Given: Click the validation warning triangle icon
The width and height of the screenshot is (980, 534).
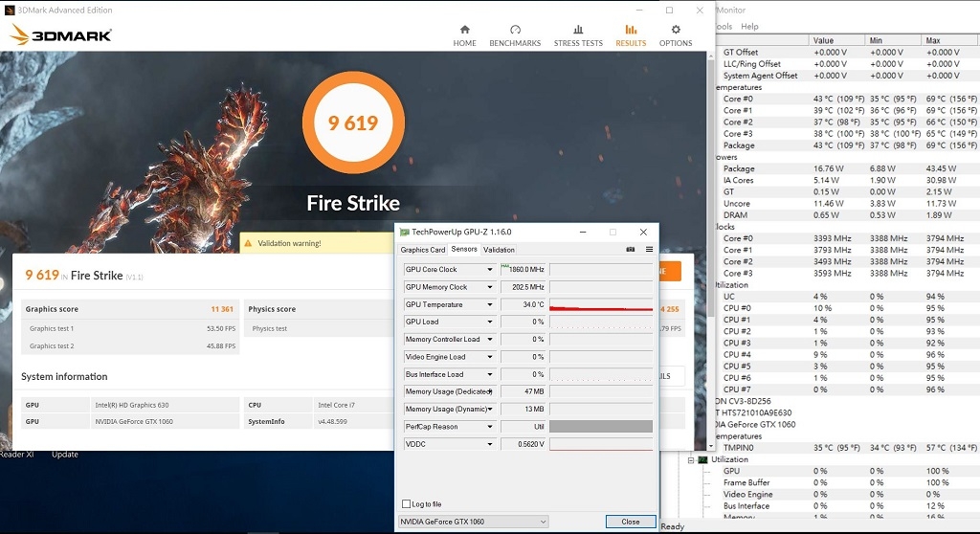Looking at the screenshot, I should [x=248, y=243].
